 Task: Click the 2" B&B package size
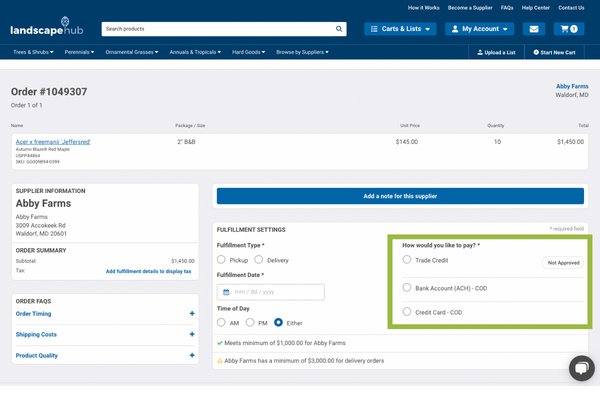tap(186, 142)
